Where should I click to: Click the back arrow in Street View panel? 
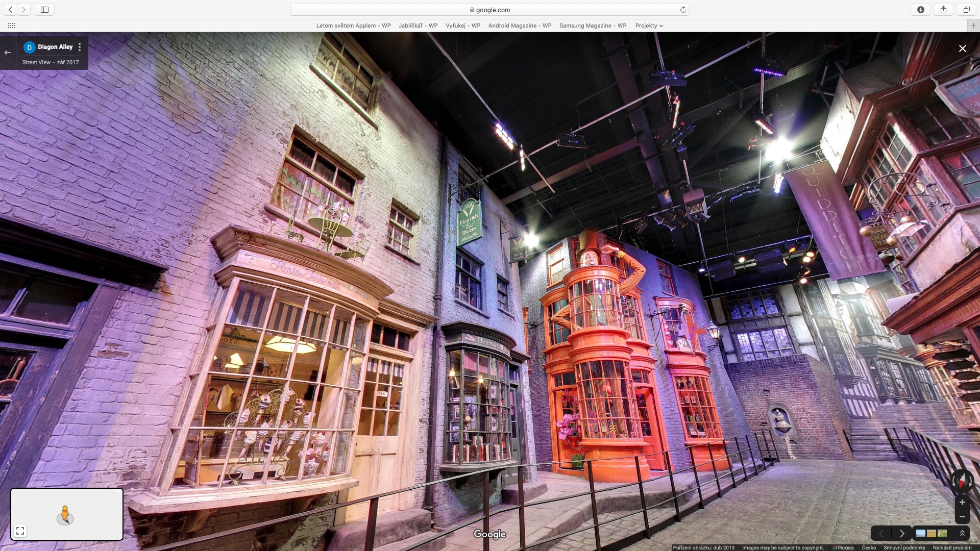coord(8,53)
